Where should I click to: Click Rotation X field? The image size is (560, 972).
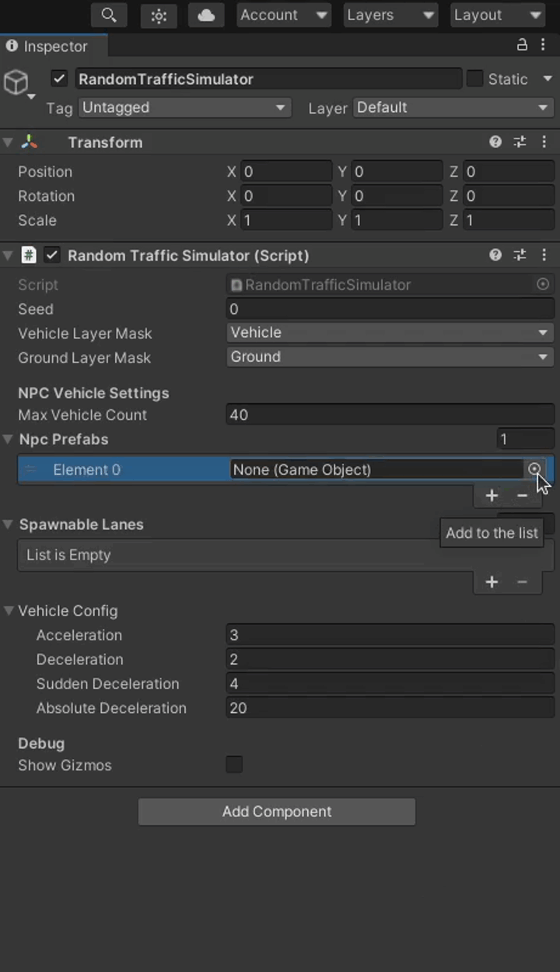[x=286, y=195]
